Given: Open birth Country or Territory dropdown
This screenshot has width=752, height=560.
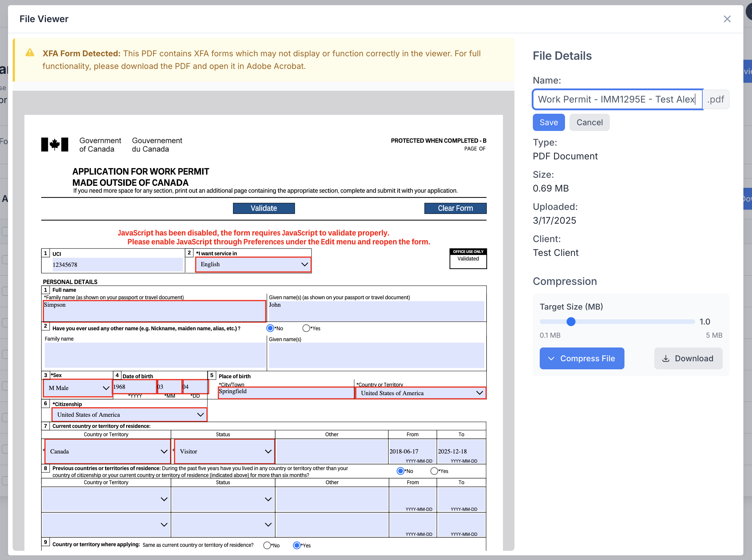Looking at the screenshot, I should click(421, 393).
